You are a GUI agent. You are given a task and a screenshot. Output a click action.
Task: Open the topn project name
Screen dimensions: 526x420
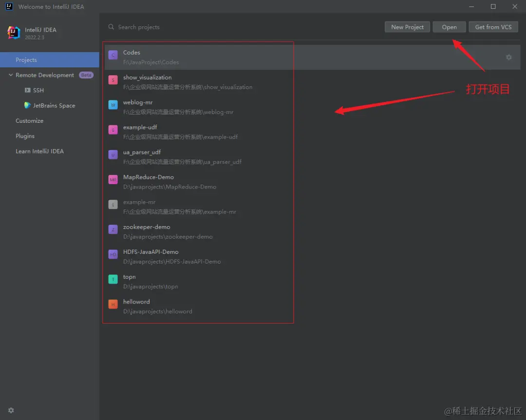[129, 277]
